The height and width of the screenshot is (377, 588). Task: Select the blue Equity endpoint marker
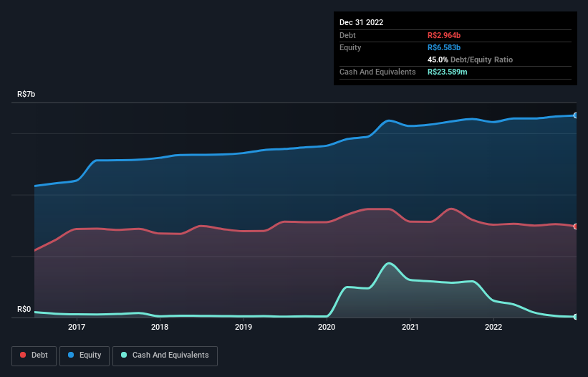(x=576, y=115)
